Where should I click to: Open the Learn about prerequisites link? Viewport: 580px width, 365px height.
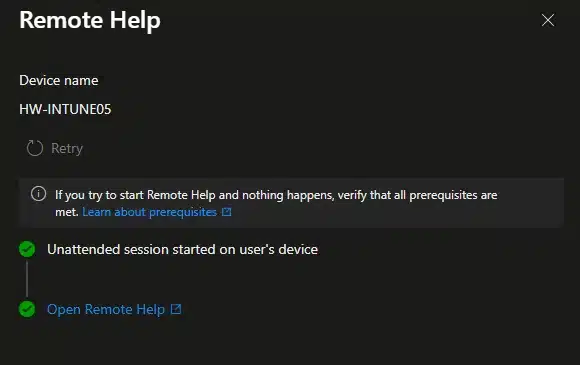point(149,212)
